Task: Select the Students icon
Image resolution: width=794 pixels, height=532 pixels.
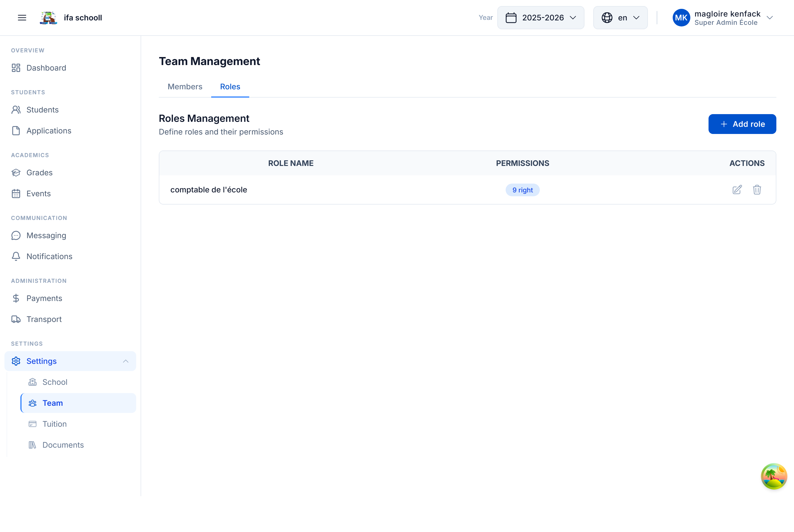Action: tap(16, 110)
